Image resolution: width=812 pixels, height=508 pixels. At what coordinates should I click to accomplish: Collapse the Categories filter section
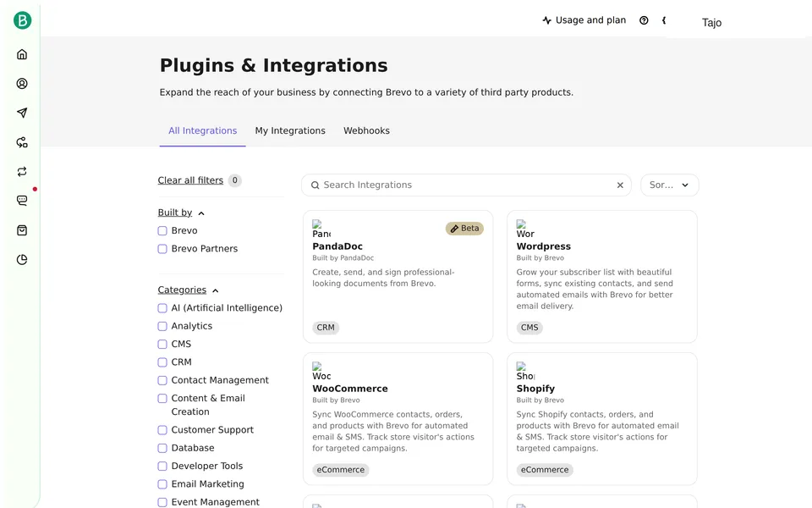coord(189,290)
